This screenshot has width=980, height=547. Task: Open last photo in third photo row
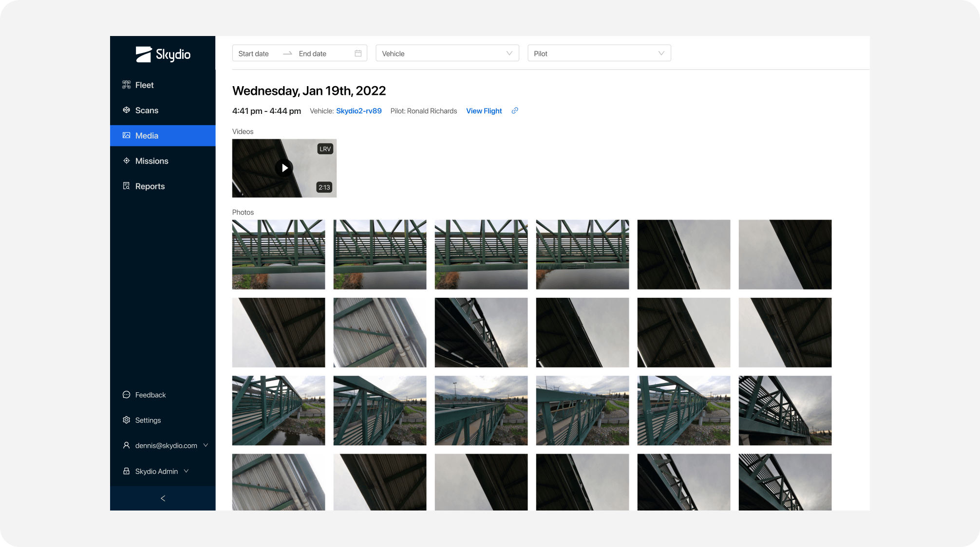pyautogui.click(x=785, y=411)
